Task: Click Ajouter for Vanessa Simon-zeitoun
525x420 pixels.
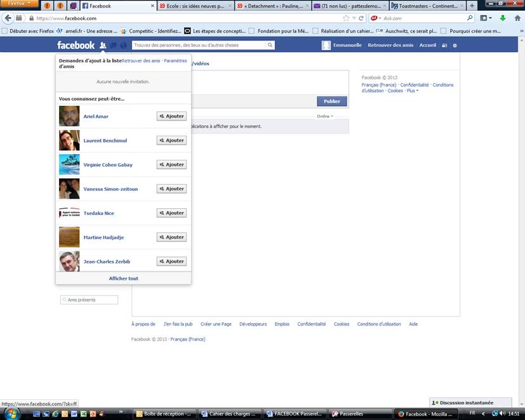Action: coord(171,189)
